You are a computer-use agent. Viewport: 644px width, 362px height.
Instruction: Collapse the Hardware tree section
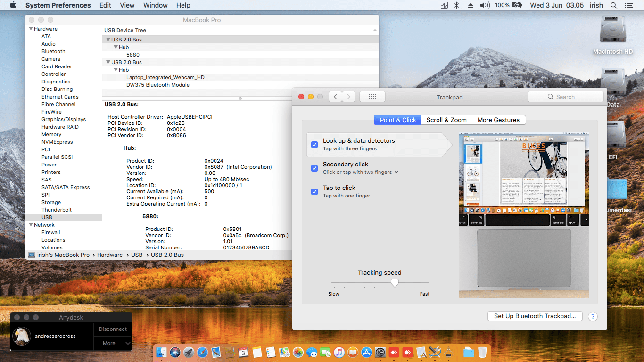[x=31, y=29]
